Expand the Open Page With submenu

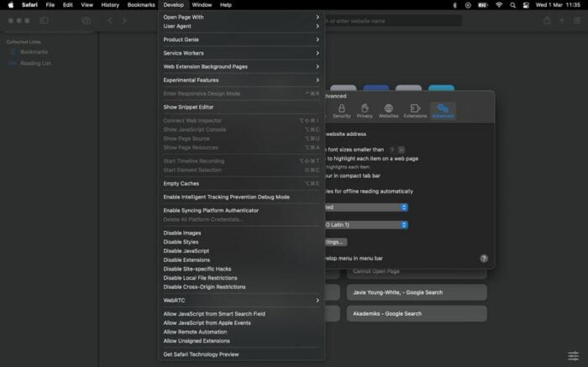241,17
